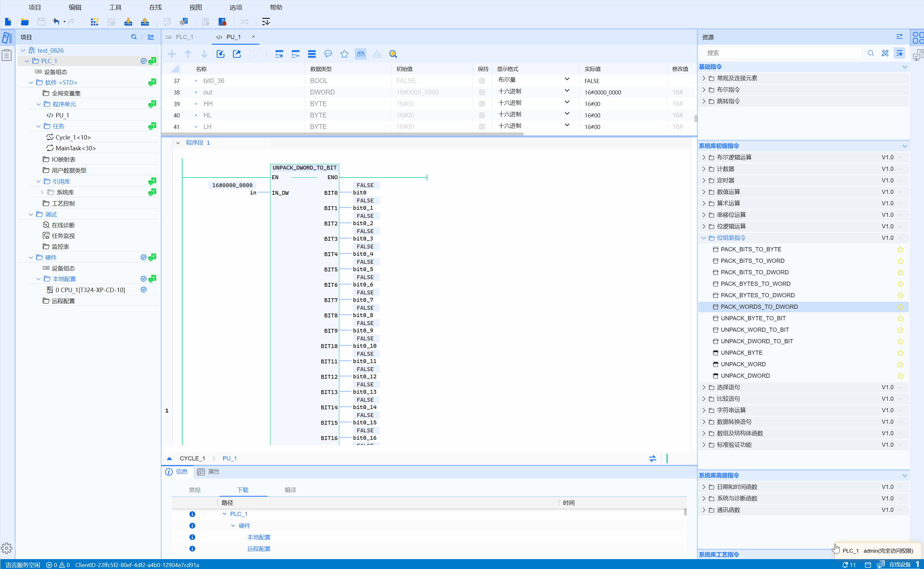Viewport: 924px width, 569px height.
Task: Click the save file toolbar icon
Action: [x=41, y=22]
